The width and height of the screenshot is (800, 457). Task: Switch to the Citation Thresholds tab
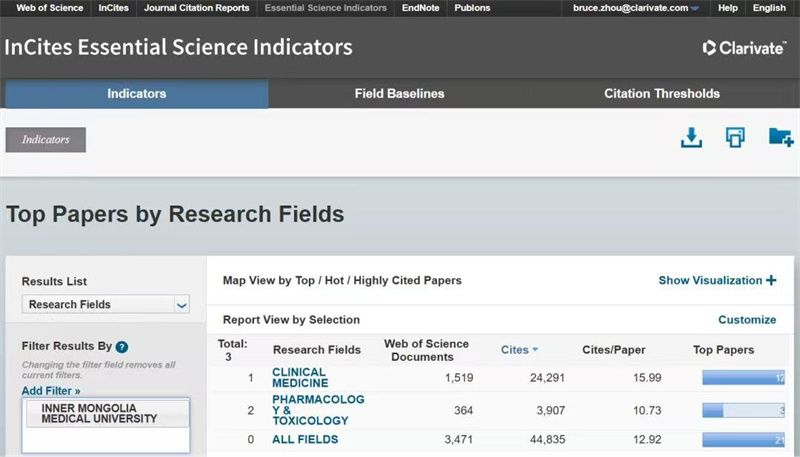pyautogui.click(x=661, y=94)
